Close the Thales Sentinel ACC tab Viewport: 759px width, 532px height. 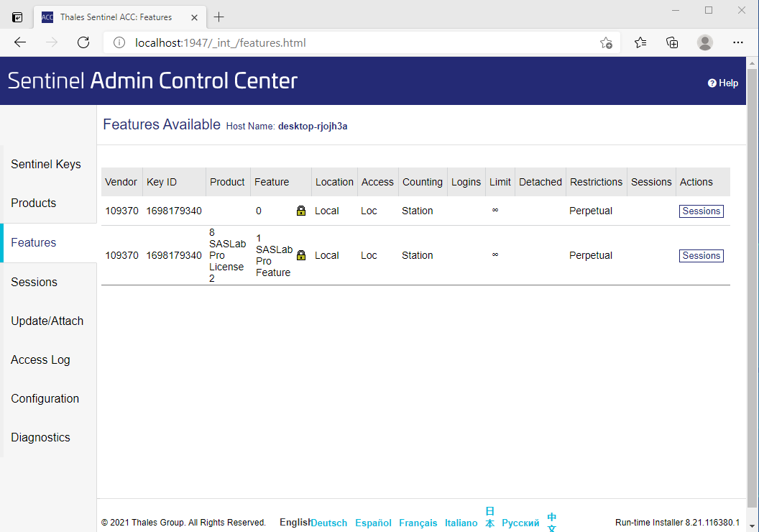coord(194,17)
